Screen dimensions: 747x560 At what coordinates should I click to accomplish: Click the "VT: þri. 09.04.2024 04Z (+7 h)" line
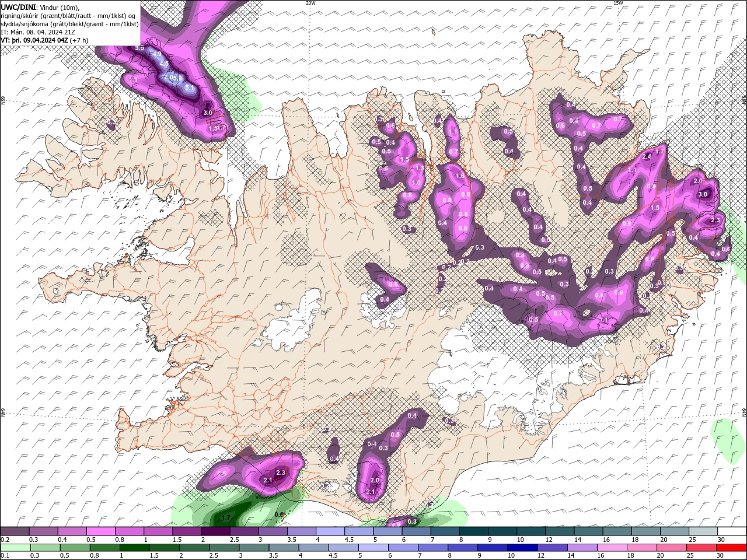45,40
